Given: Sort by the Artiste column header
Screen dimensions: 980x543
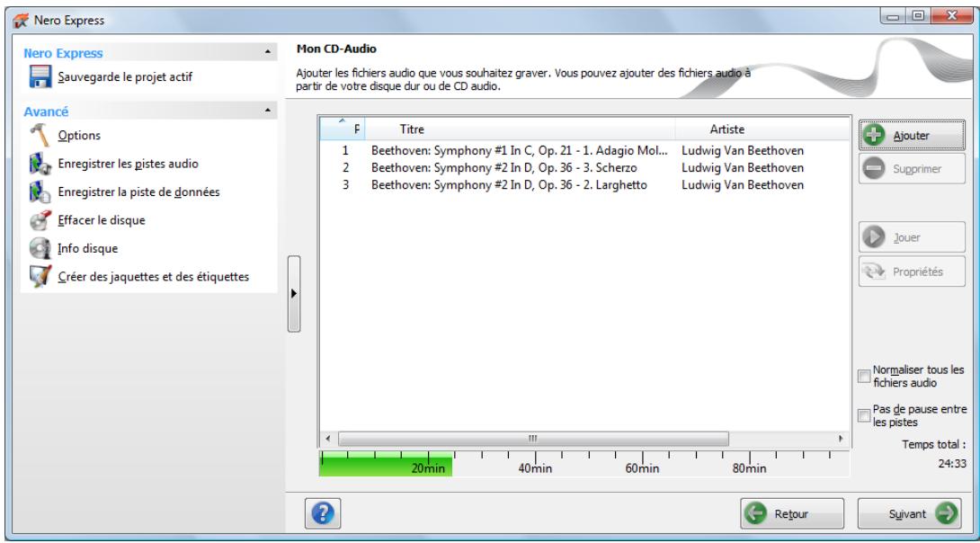Looking at the screenshot, I should tap(762, 129).
